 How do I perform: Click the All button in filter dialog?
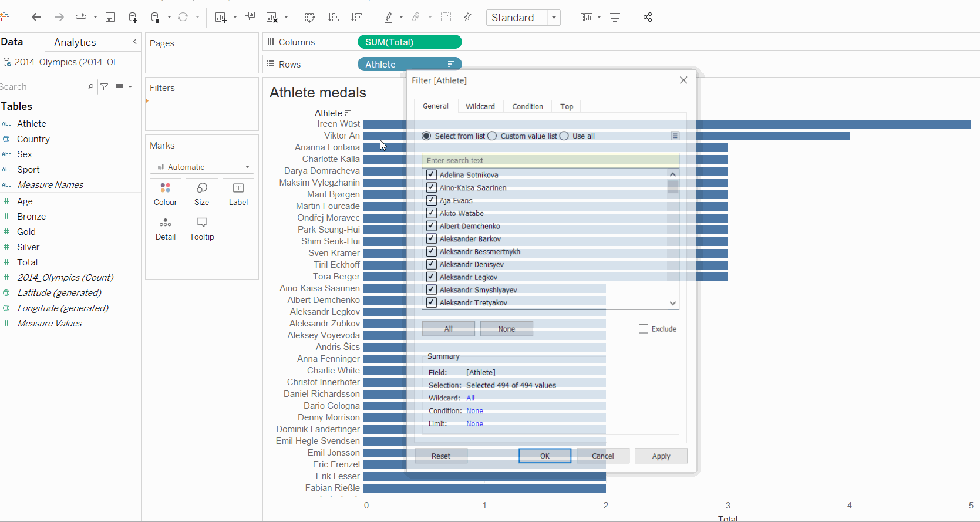tap(449, 329)
